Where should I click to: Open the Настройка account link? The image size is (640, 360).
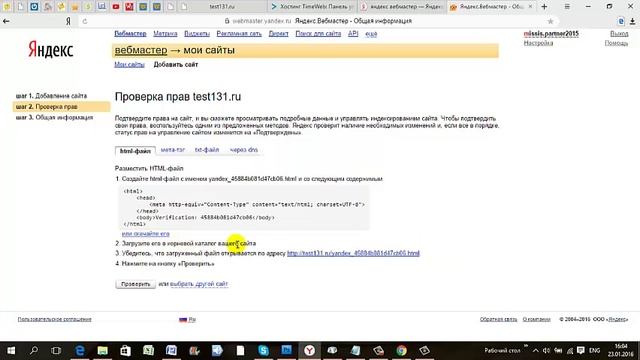(x=538, y=43)
